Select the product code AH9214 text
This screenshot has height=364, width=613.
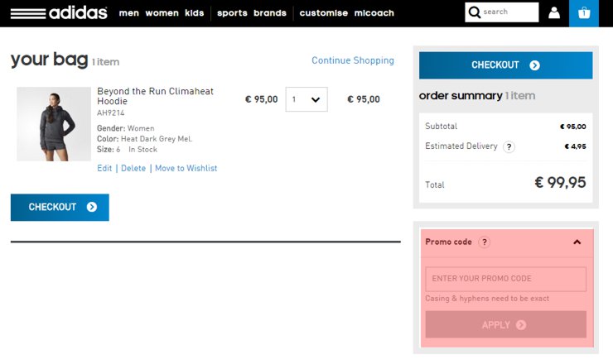[x=111, y=113]
